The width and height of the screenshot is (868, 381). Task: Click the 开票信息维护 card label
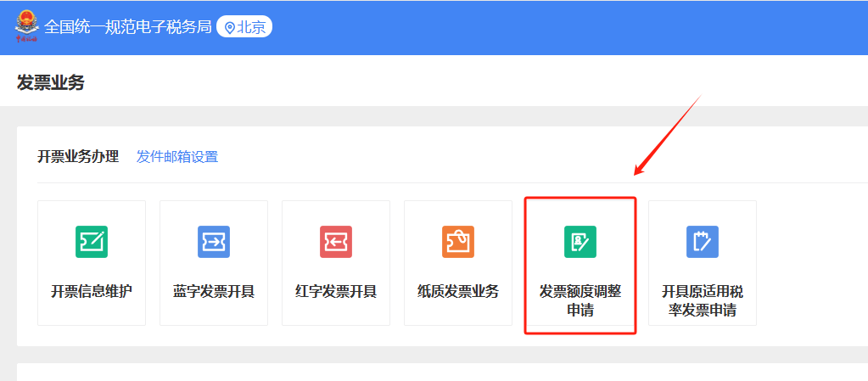[x=92, y=292]
